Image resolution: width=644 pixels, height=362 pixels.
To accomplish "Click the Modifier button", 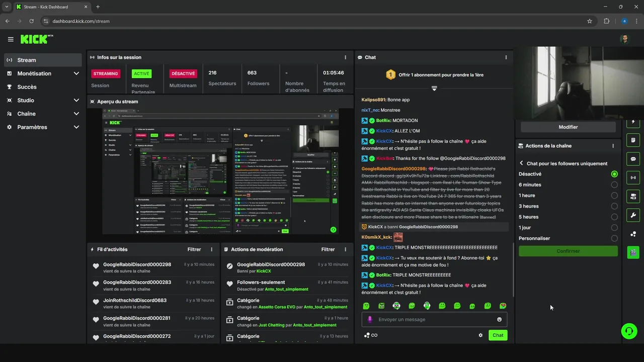I will (x=569, y=127).
